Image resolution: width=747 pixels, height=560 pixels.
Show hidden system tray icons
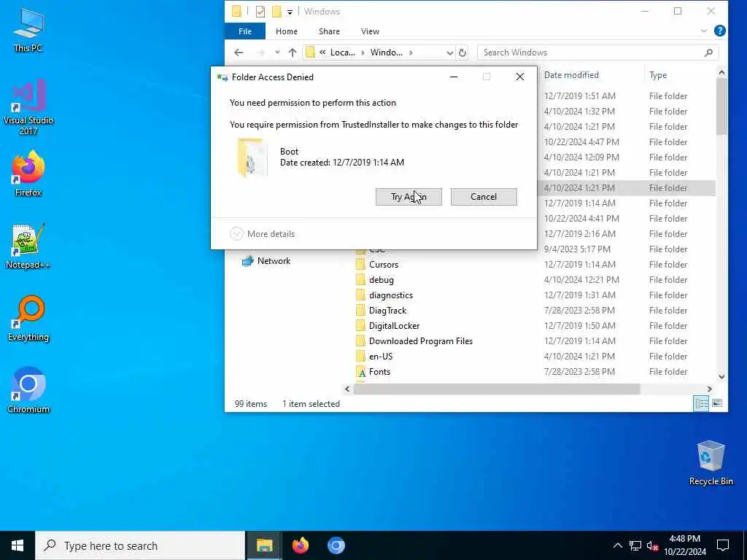pos(617,545)
